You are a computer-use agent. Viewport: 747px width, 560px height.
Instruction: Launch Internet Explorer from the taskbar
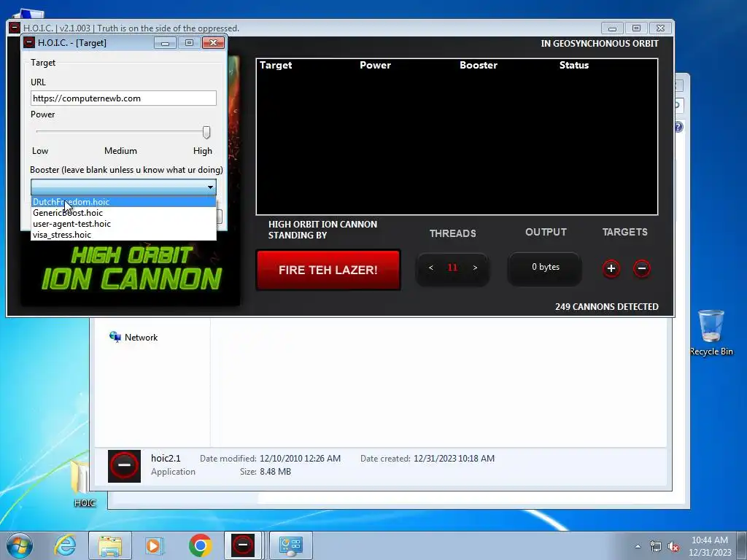[65, 545]
